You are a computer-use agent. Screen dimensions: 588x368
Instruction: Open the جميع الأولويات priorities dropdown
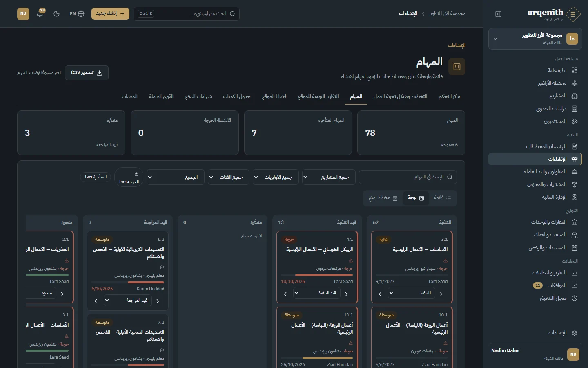point(276,177)
